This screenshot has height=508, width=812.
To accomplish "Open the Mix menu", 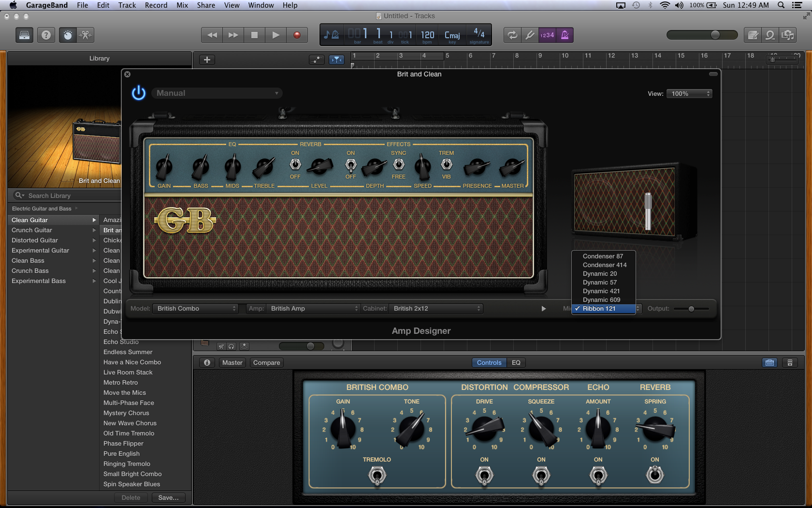I will click(x=182, y=5).
